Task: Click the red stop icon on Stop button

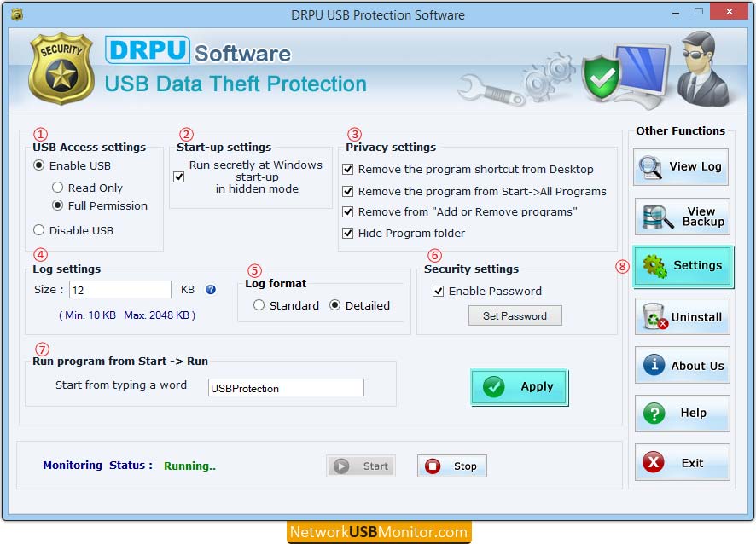Action: coord(433,466)
